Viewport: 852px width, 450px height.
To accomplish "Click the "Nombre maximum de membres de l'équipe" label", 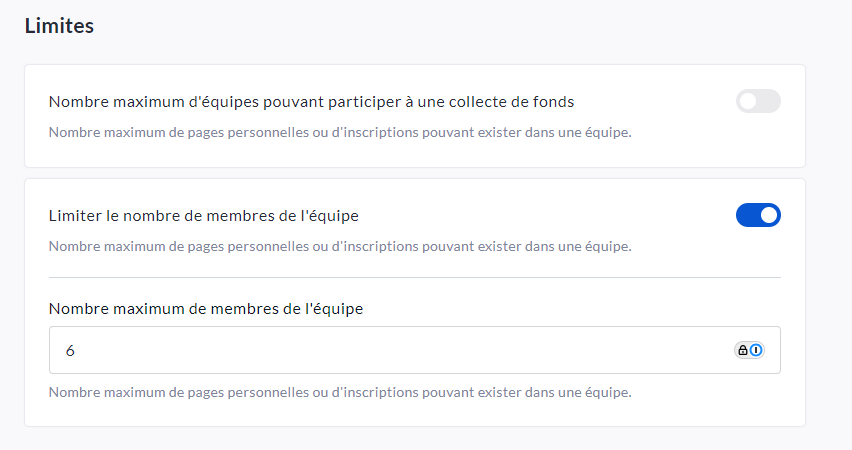I will click(206, 309).
